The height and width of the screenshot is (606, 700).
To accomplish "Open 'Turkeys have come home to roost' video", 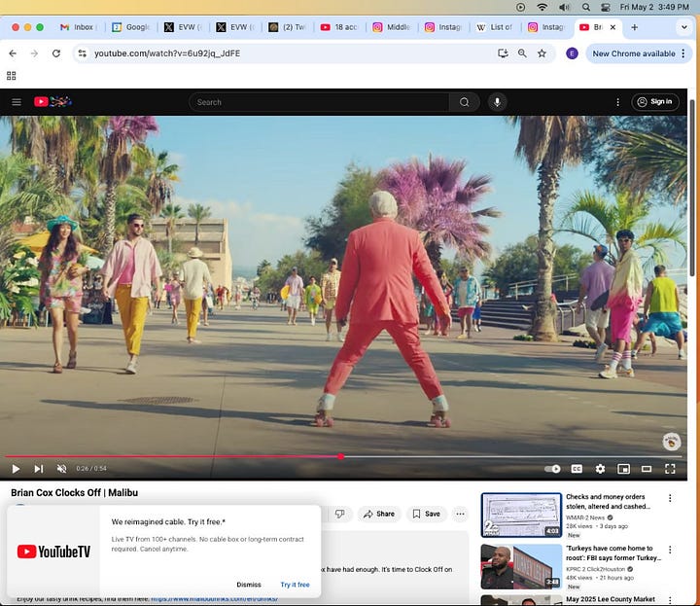I will point(612,553).
